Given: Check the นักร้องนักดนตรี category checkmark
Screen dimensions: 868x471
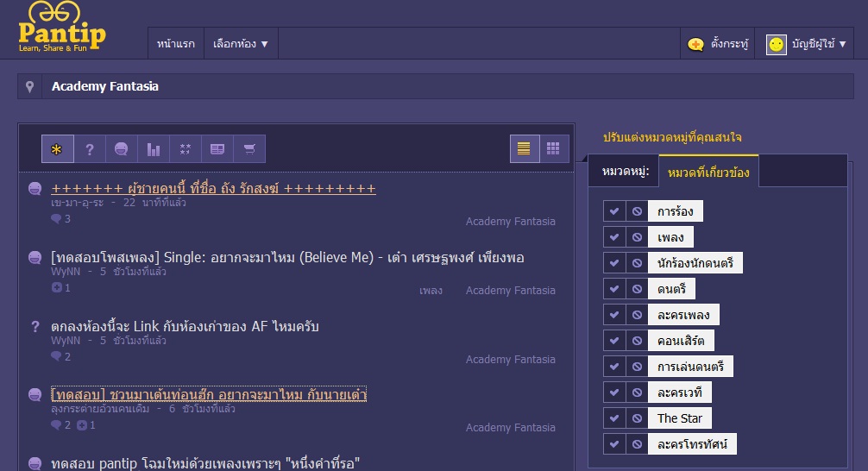Looking at the screenshot, I should pos(614,263).
